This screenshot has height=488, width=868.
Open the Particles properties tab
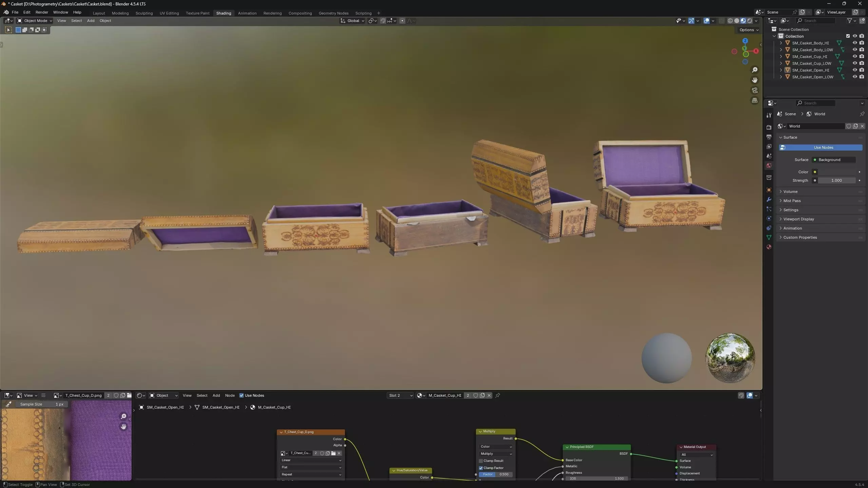point(769,209)
